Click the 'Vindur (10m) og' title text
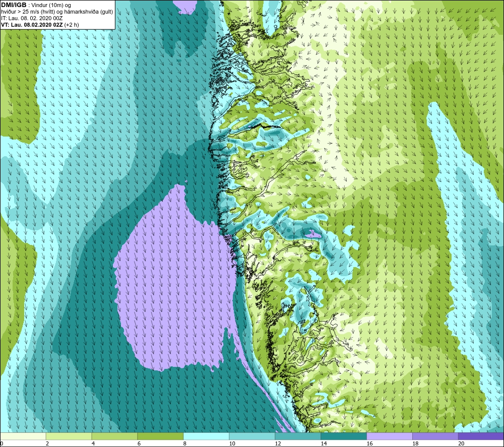Screen dimensions: 504x447 51,6
